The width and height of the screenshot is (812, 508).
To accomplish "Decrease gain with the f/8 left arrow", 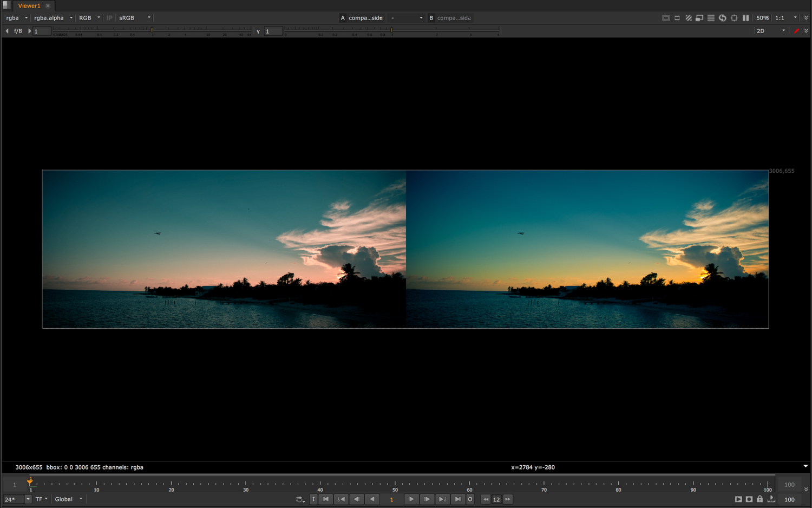I will [x=7, y=31].
